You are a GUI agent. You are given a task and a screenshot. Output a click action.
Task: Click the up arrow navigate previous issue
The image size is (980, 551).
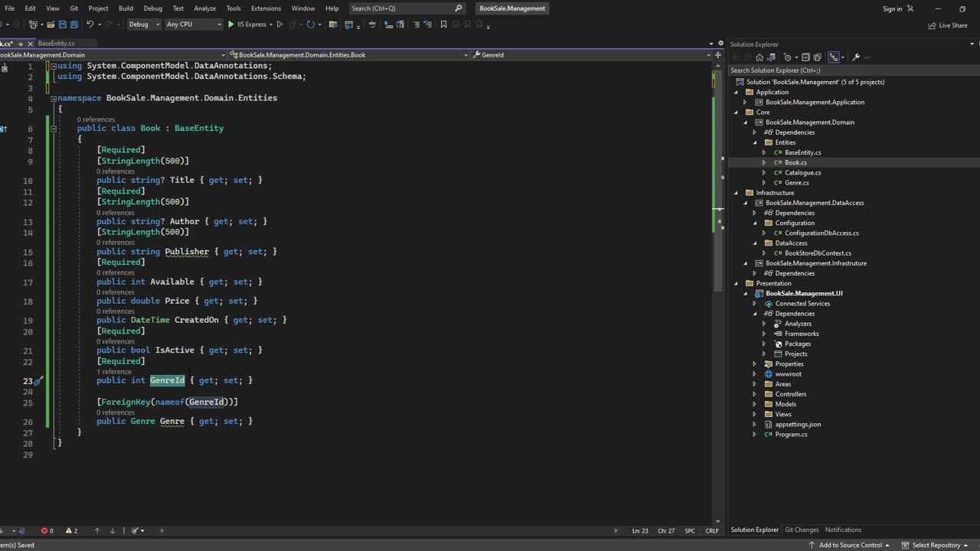click(96, 530)
